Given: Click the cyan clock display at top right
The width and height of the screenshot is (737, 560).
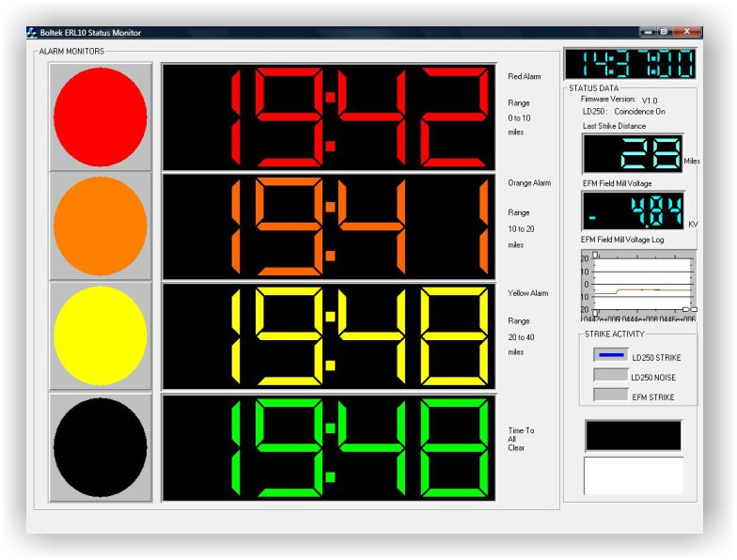Looking at the screenshot, I should (x=630, y=64).
